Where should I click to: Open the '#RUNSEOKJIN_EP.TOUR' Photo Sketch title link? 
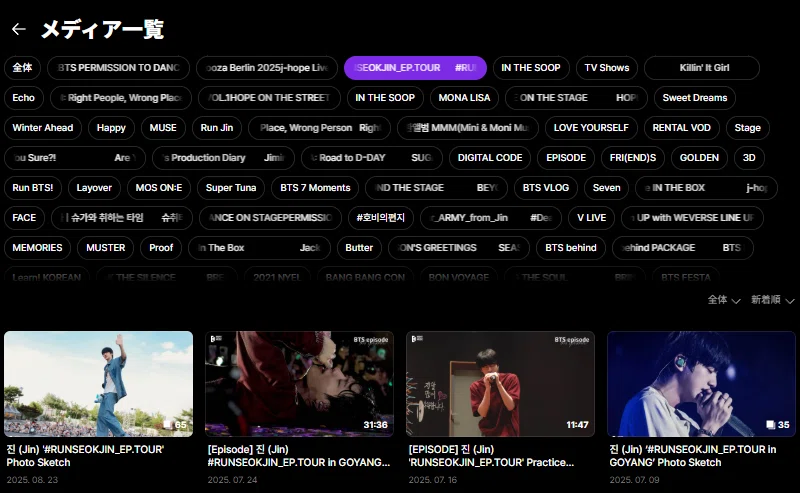85,456
